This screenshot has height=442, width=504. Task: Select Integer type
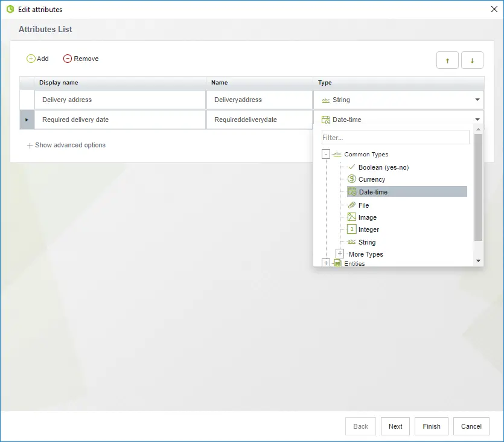click(x=369, y=229)
